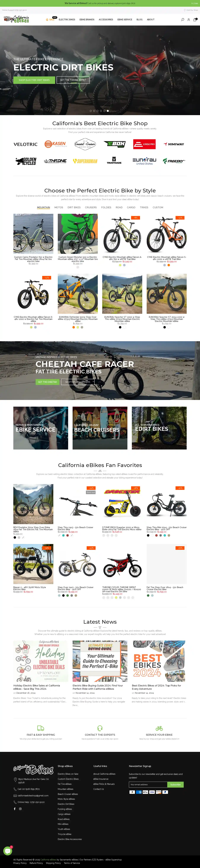Open the chat widget bubble
This screenshot has height=868, width=200.
pos(7,851)
